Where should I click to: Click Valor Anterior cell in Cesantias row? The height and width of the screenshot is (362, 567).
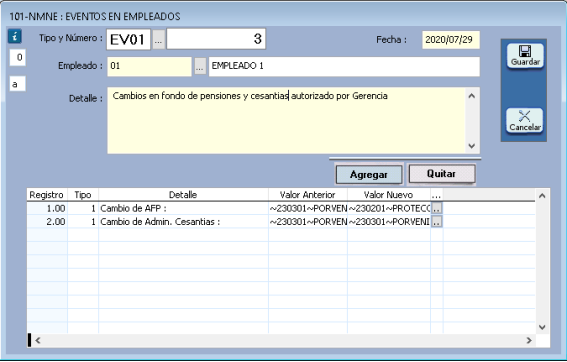pos(308,222)
